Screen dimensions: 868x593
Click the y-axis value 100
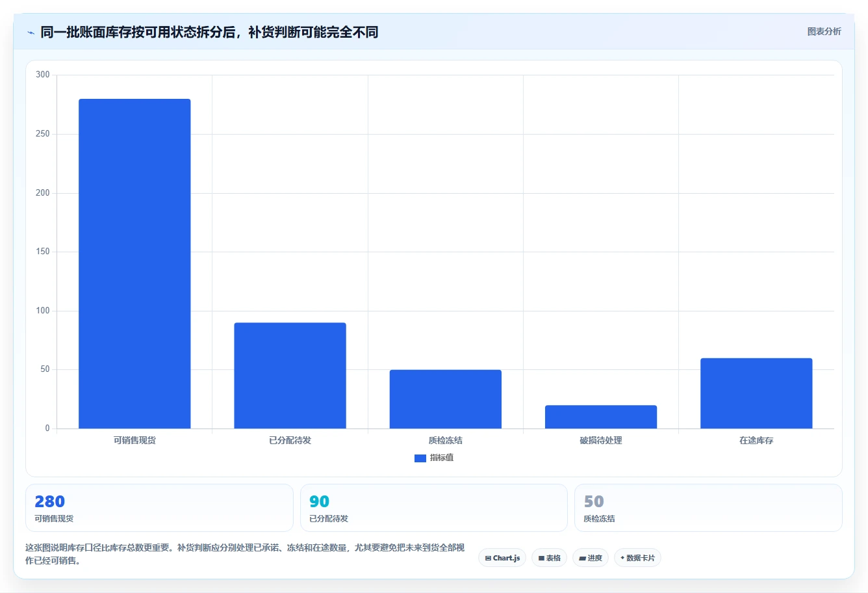pyautogui.click(x=43, y=311)
